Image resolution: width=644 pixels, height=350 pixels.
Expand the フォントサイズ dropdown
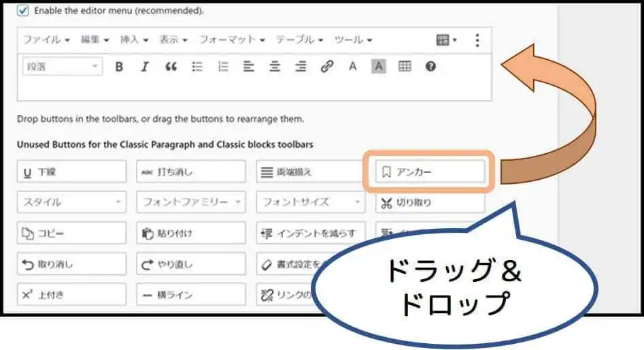coord(311,202)
